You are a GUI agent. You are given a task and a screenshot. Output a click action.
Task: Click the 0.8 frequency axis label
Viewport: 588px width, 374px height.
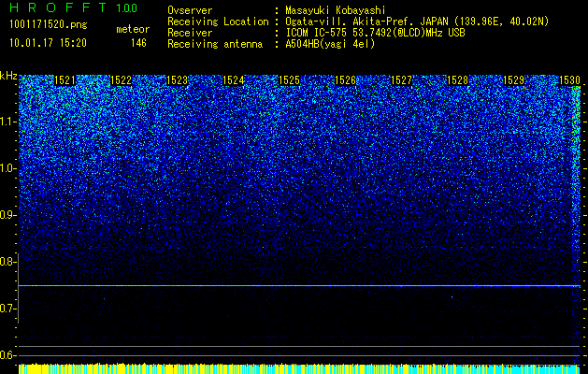(7, 262)
